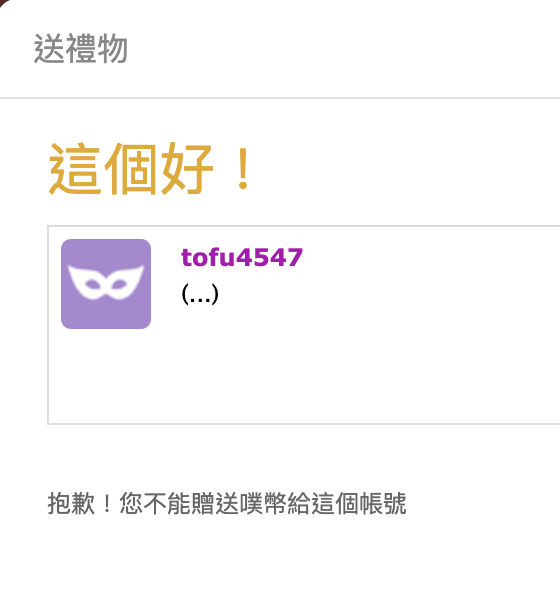
Task: Open tofu4547's profile via username link
Action: coord(242,257)
